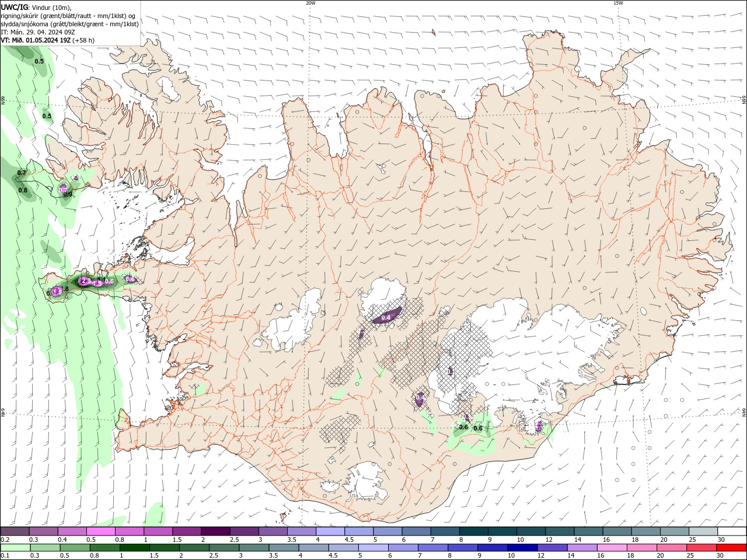Viewport: 747px width, 560px height.
Task: Click the '20W' longitude label
Action: [310, 3]
